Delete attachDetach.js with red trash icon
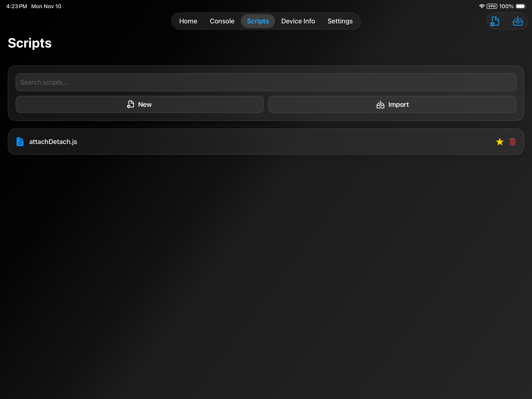 [512, 142]
